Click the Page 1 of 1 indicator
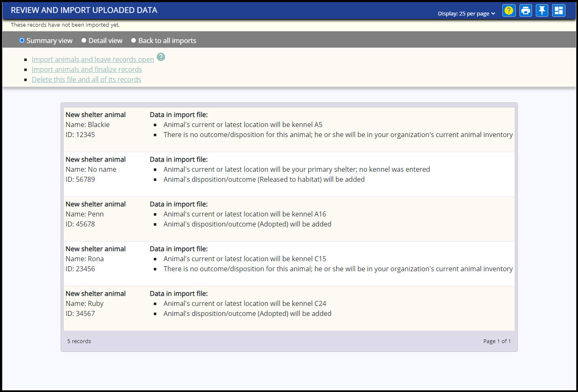Image resolution: width=578 pixels, height=392 pixels. pyautogui.click(x=497, y=341)
